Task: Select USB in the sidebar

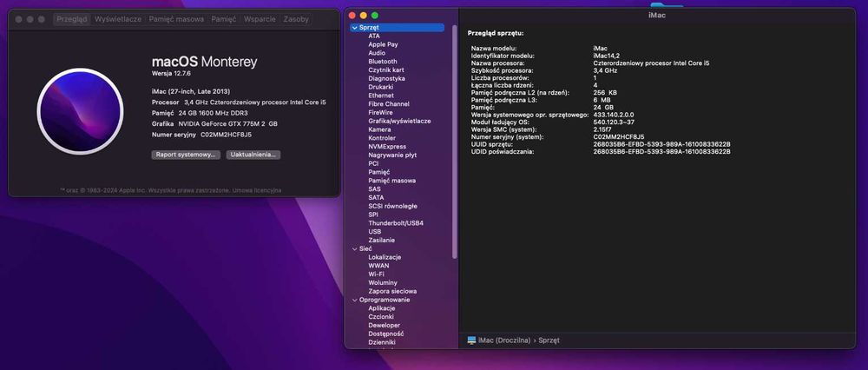Action: click(x=375, y=232)
